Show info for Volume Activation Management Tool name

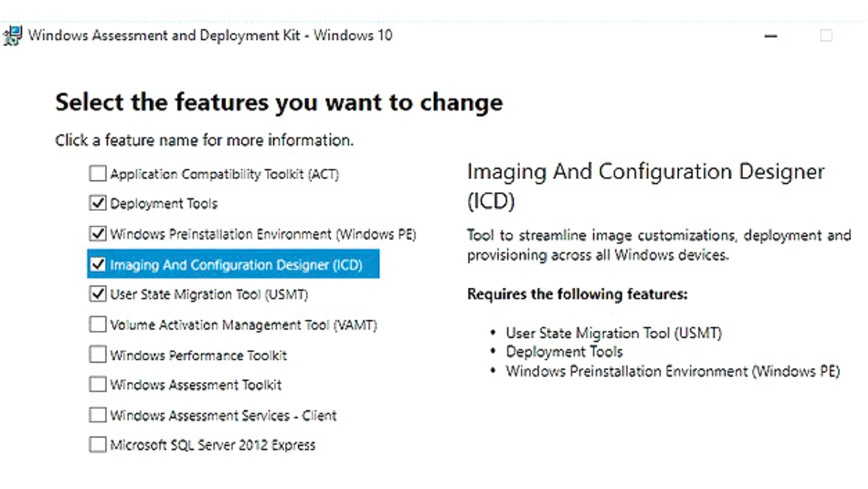coord(243,325)
